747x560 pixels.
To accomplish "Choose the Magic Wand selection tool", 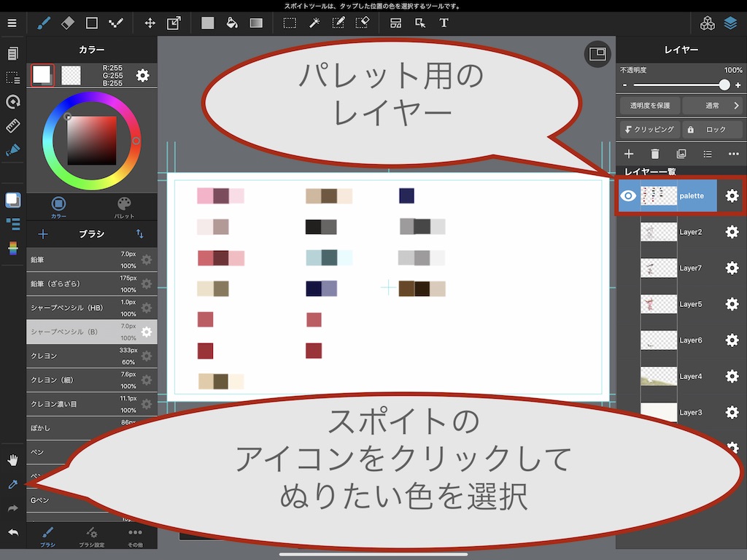I will (314, 23).
